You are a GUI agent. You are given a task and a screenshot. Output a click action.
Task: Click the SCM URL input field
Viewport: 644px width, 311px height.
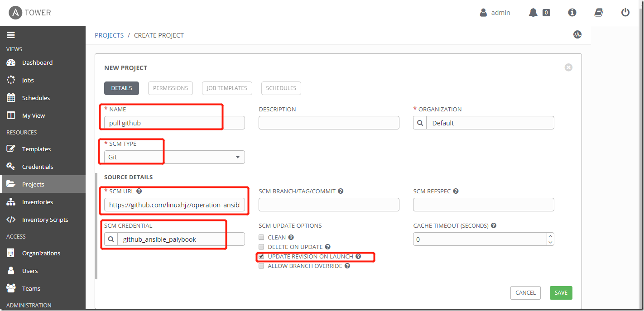(174, 205)
